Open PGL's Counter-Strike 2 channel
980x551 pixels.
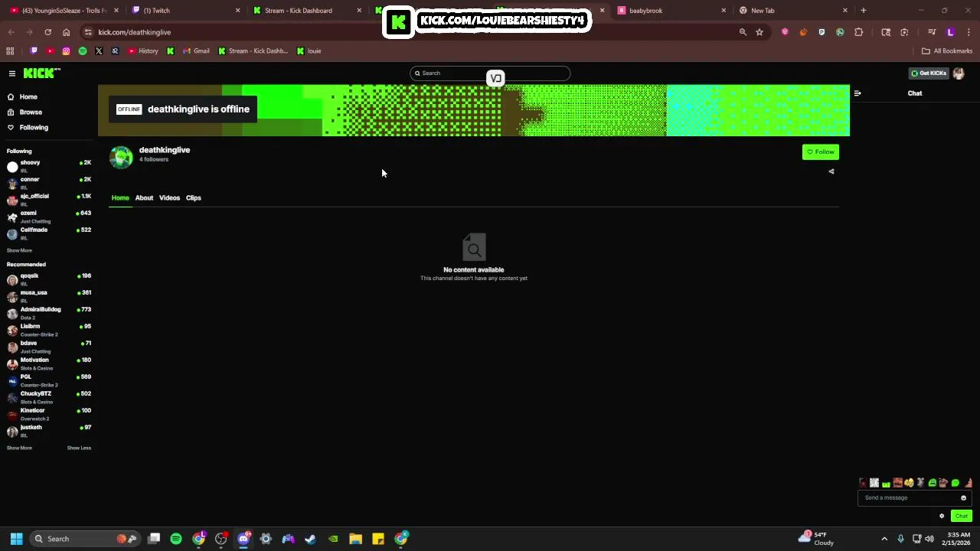49,380
